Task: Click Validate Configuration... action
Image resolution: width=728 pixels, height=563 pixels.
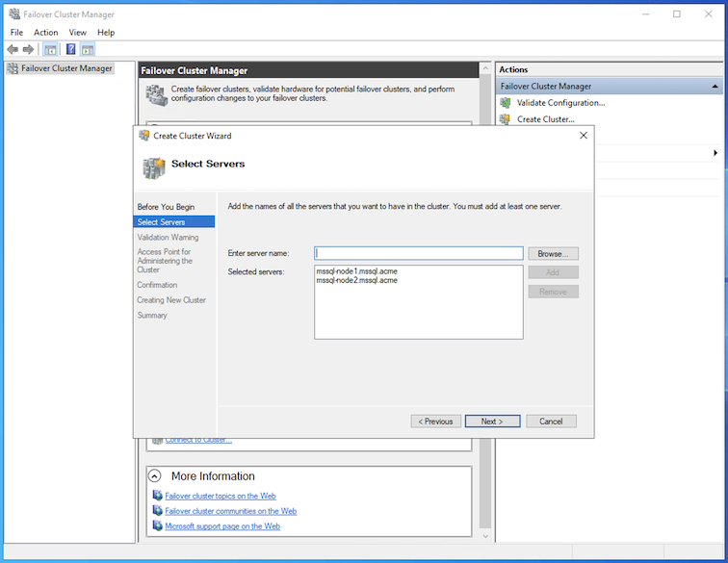Action: (x=560, y=103)
